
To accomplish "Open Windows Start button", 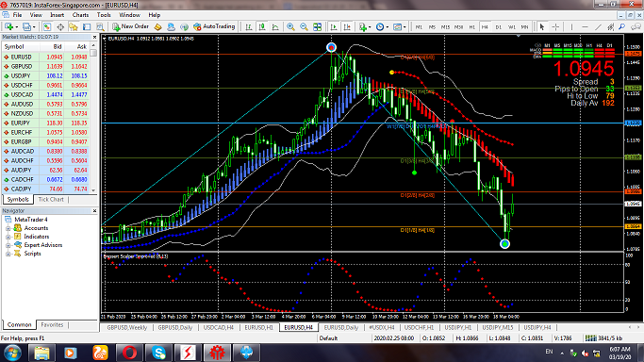I will pos(12,353).
